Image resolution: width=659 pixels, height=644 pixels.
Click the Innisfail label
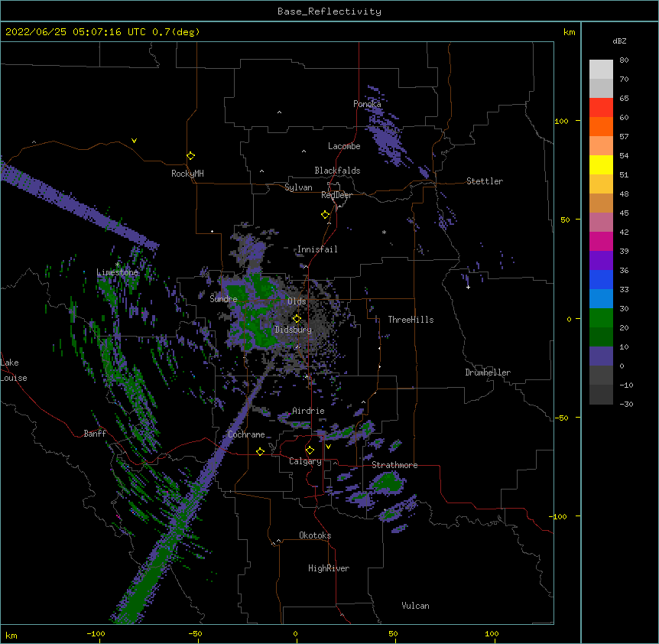point(317,249)
